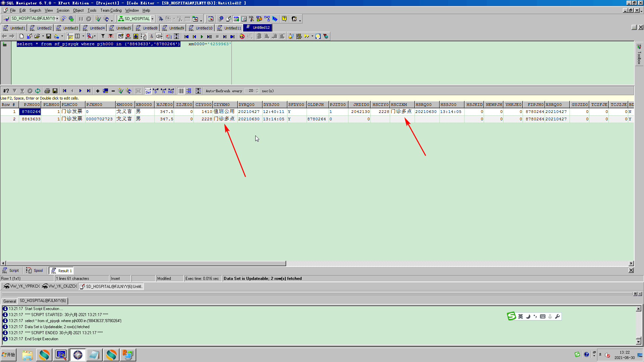
Task: Delete row using the minus icon
Action: [113, 91]
